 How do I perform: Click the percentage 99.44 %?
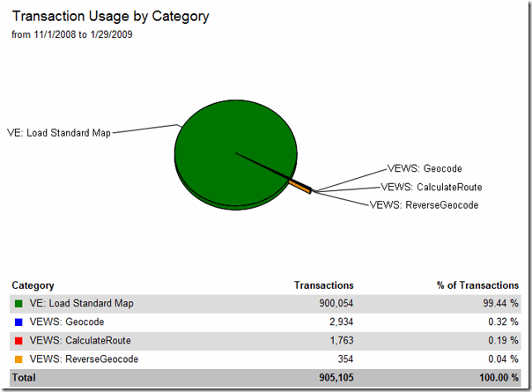pyautogui.click(x=500, y=303)
